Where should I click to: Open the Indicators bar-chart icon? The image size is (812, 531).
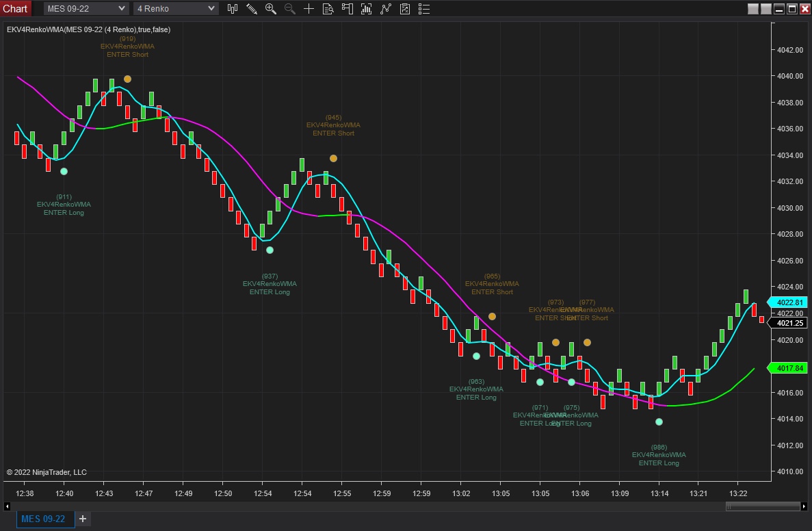[x=366, y=9]
